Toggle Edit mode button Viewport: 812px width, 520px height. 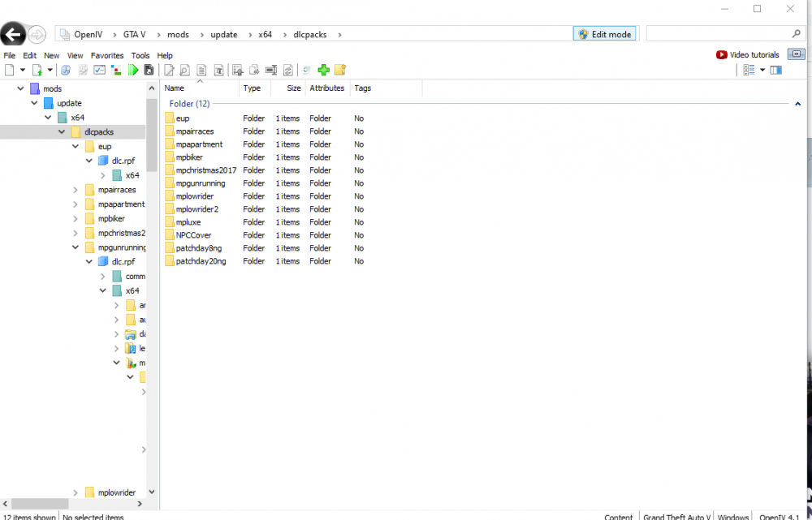[x=604, y=34]
